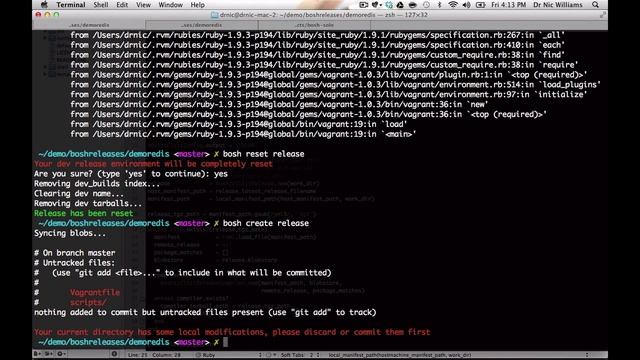Viewport: 640px width, 360px height.
Task: Click the '# On branch master' line
Action: point(75,253)
